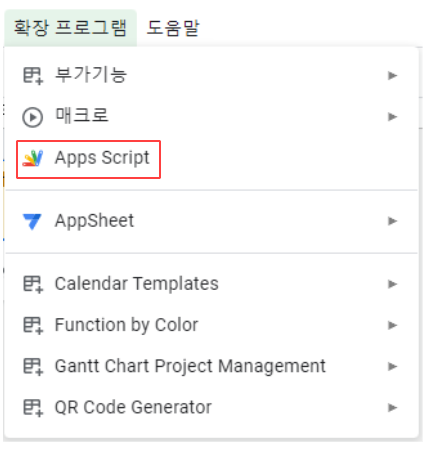425x454 pixels.
Task: Open the 확장 프로그램 menu
Action: click(70, 28)
